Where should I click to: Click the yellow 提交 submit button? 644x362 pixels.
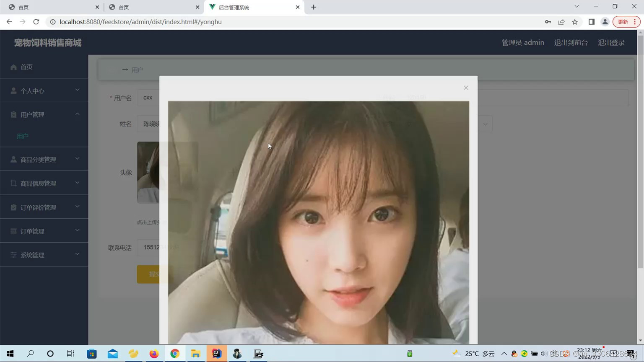click(x=148, y=274)
